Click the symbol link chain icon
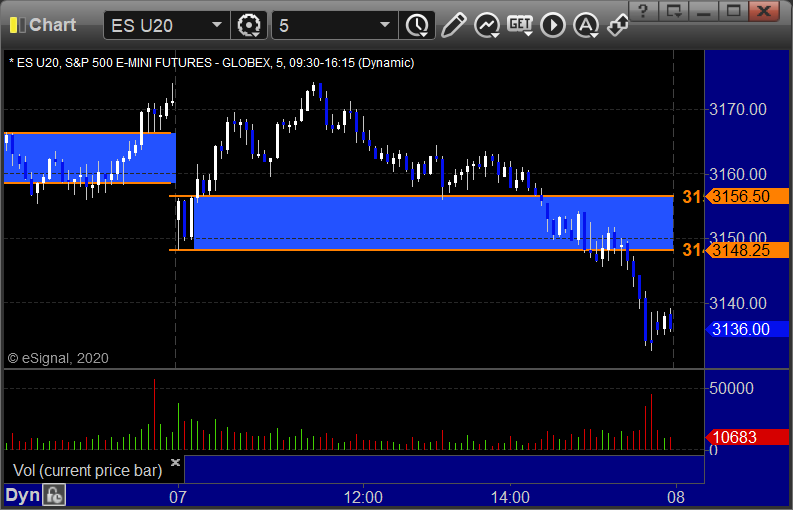The image size is (793, 510). pyautogui.click(x=618, y=25)
